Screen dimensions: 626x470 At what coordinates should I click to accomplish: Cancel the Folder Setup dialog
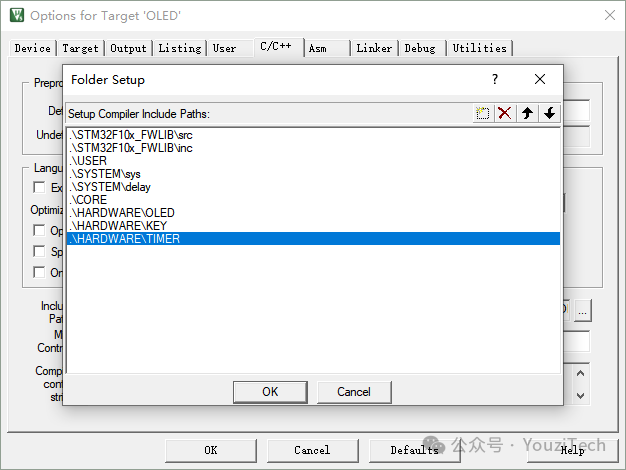pyautogui.click(x=354, y=392)
